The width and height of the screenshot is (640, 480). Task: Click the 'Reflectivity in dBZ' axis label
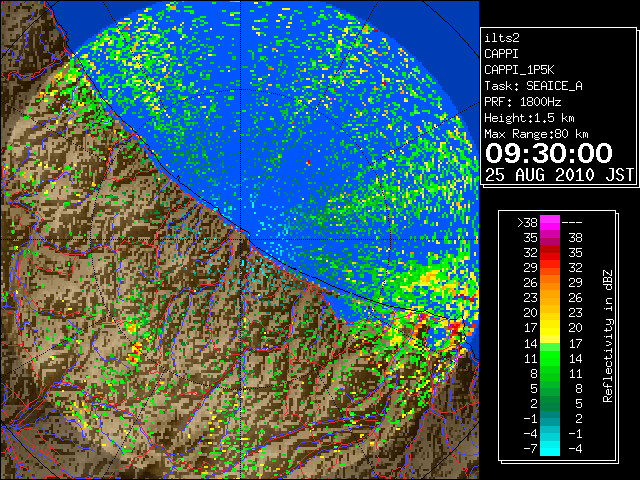pos(608,336)
